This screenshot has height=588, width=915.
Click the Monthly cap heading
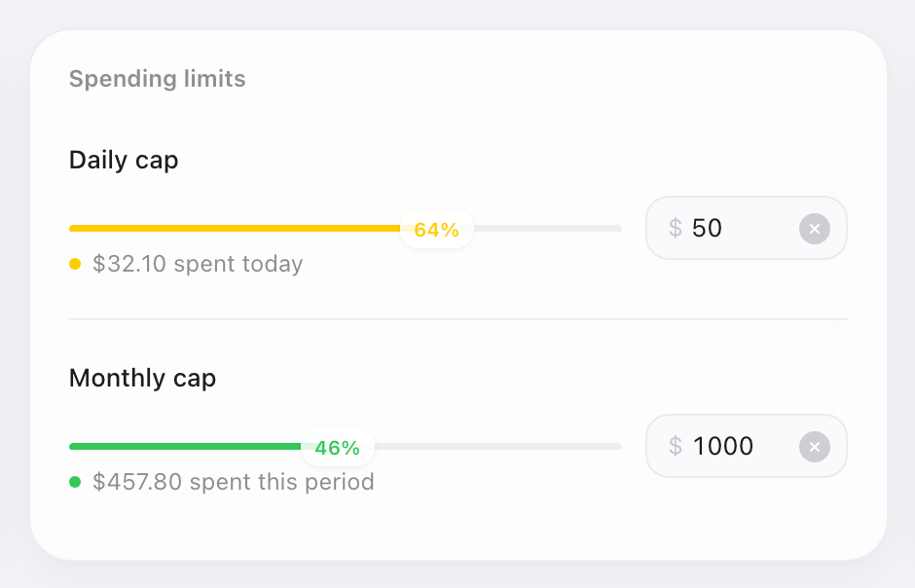(142, 378)
